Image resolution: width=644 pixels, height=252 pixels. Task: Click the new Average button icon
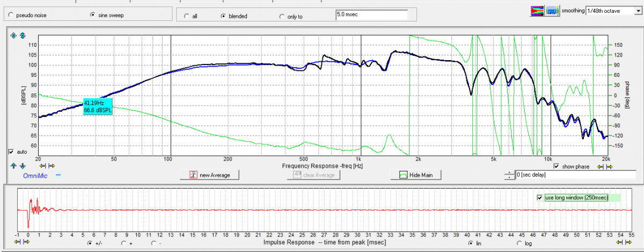(194, 175)
